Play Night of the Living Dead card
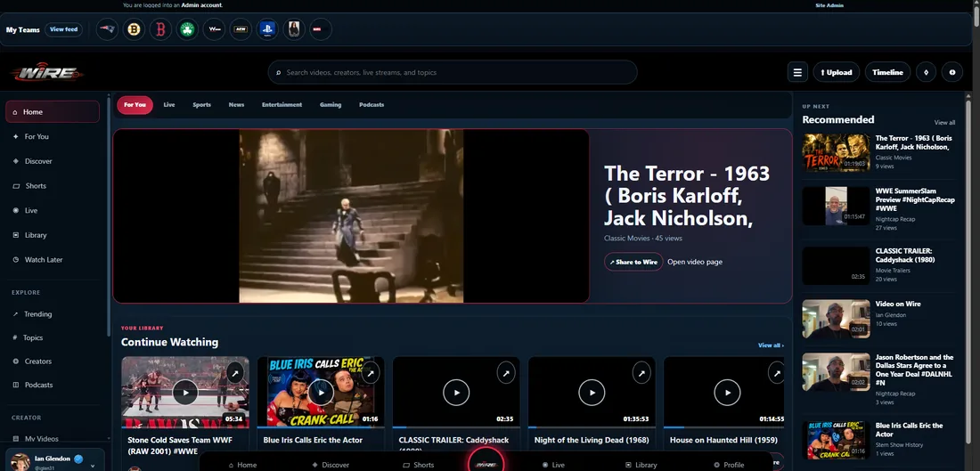Image resolution: width=980 pixels, height=471 pixels. (592, 393)
